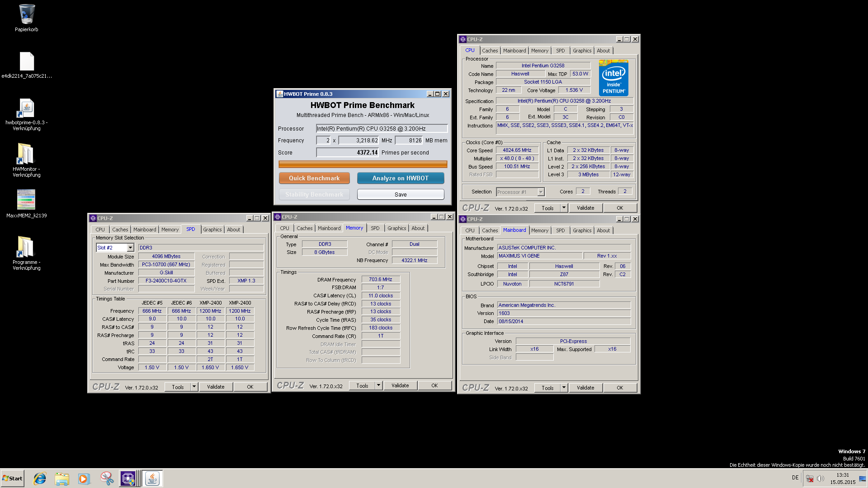Image resolution: width=868 pixels, height=488 pixels.
Task: Select the Programme shortcut folder icon
Action: point(27,253)
